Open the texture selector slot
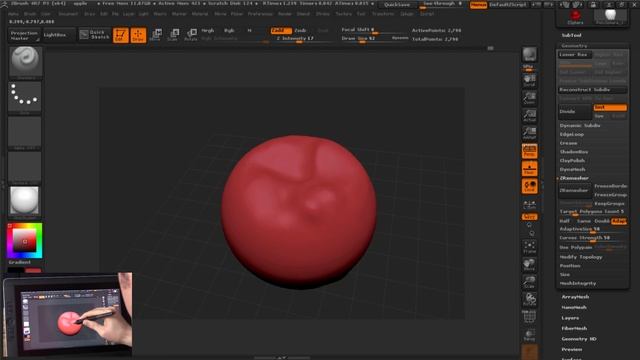 (x=25, y=167)
